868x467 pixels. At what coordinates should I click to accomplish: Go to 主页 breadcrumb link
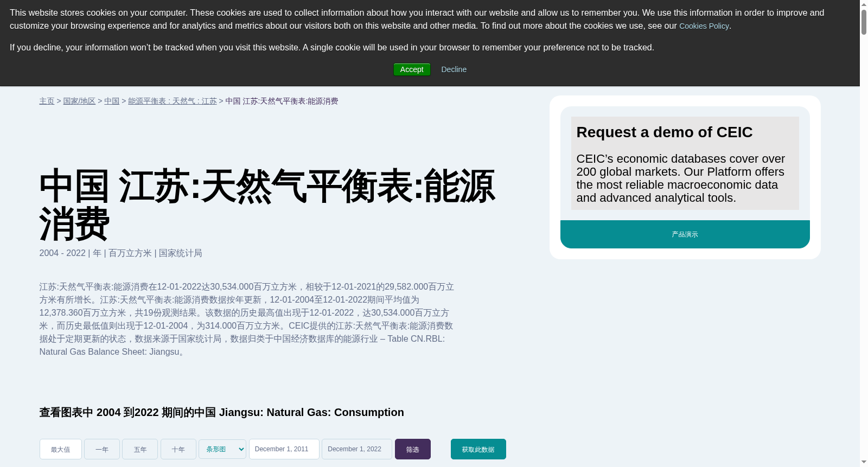[x=47, y=101]
